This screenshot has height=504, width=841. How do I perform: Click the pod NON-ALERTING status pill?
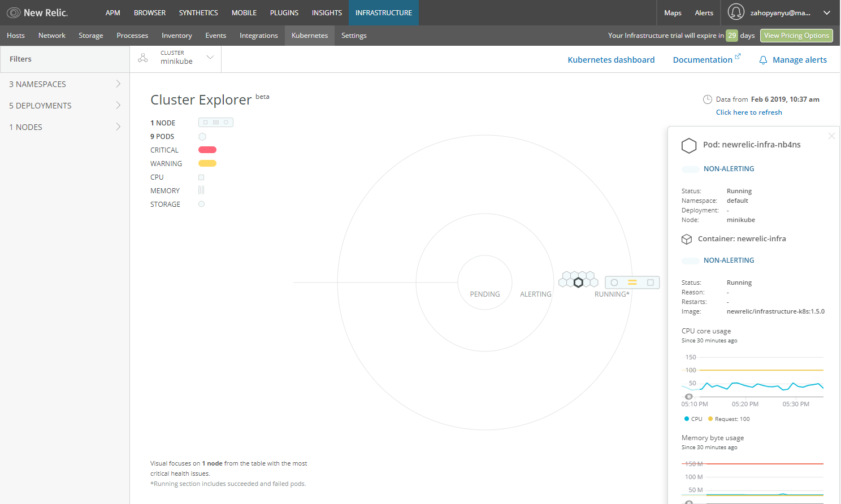click(690, 169)
